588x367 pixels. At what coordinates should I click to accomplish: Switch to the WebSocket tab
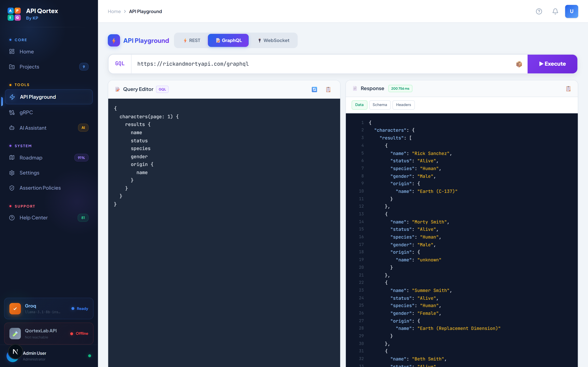coord(274,40)
